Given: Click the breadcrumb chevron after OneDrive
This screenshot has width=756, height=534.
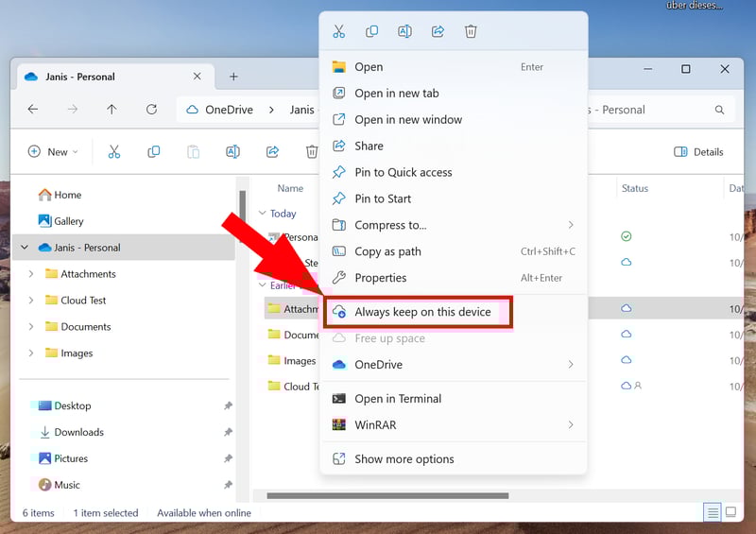Looking at the screenshot, I should tap(272, 110).
